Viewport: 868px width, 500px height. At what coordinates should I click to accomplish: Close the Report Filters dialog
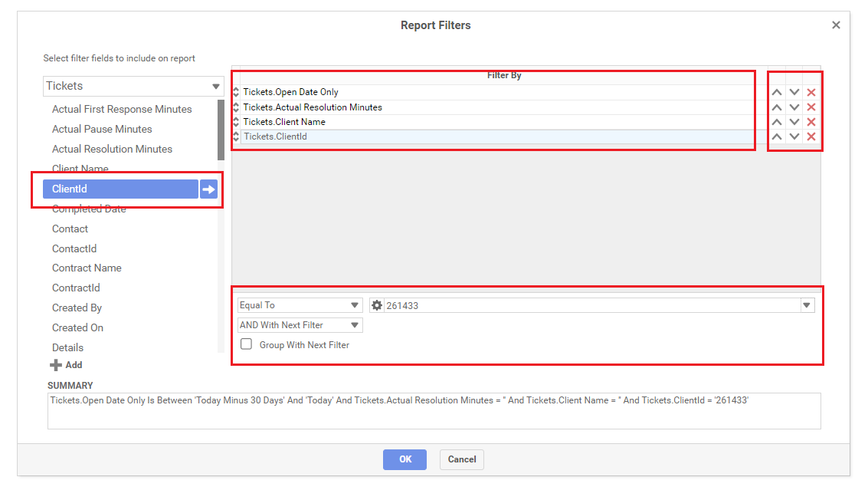[836, 25]
